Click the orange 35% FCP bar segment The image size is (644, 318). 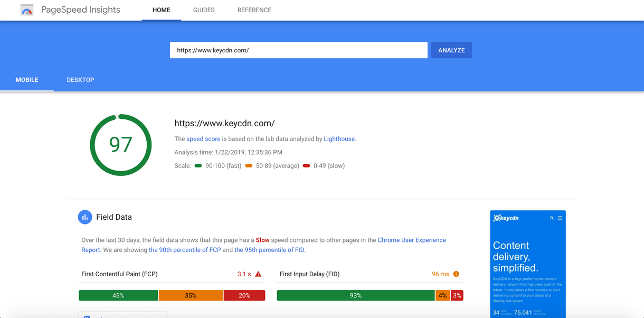pos(191,295)
